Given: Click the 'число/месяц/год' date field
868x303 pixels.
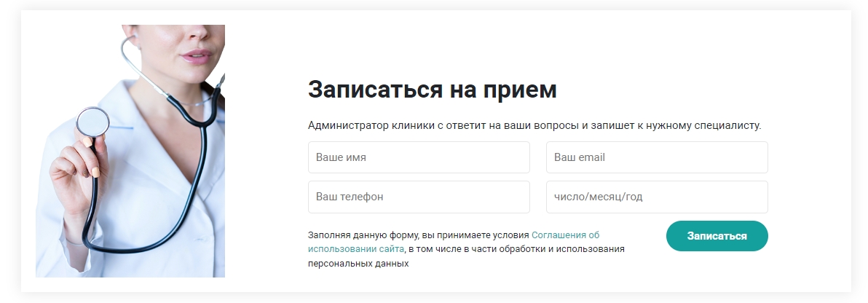Looking at the screenshot, I should (x=657, y=197).
